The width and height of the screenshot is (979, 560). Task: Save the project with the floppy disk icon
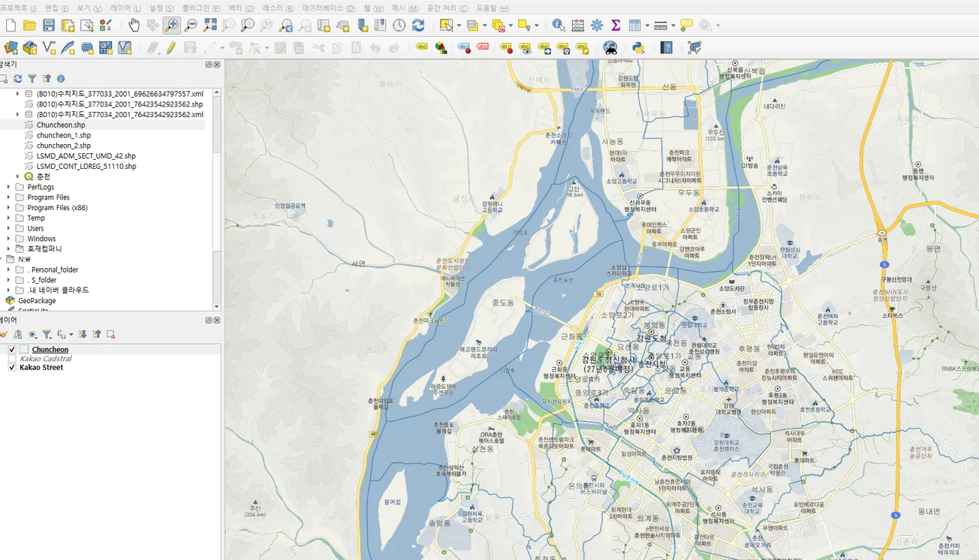pyautogui.click(x=48, y=26)
